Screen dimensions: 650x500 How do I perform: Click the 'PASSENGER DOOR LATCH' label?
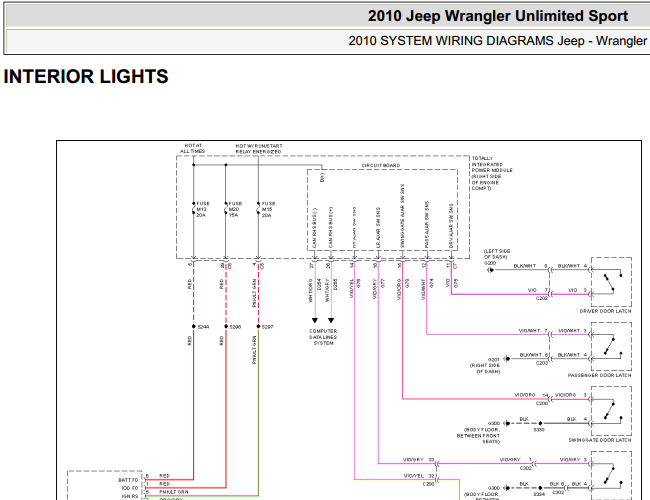(x=599, y=375)
